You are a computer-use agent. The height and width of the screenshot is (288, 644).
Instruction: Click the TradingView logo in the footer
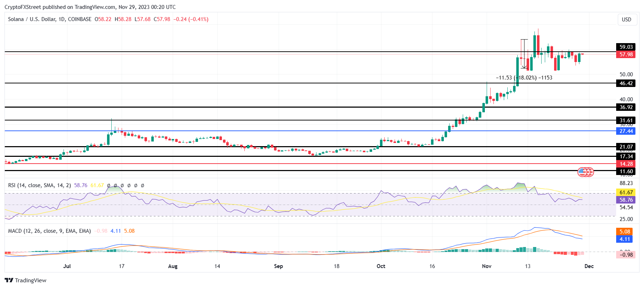tap(25, 280)
